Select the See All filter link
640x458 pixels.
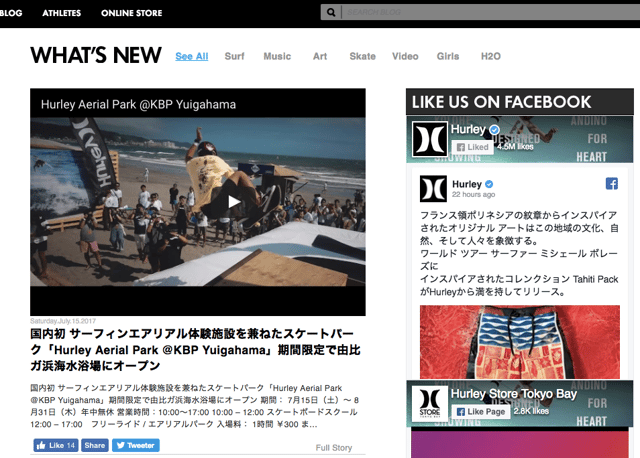coord(192,56)
